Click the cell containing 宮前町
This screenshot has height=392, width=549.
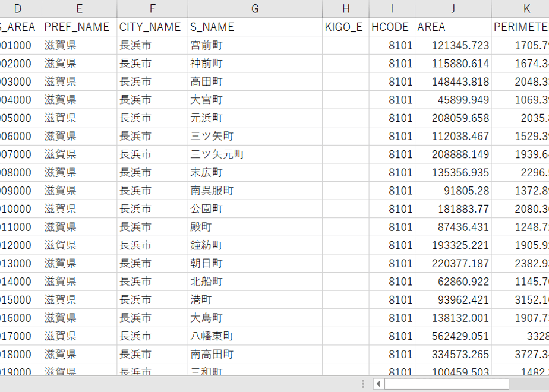[255, 45]
